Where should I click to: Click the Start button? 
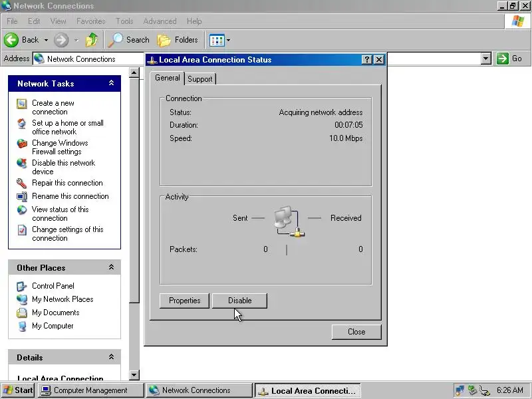[18, 390]
